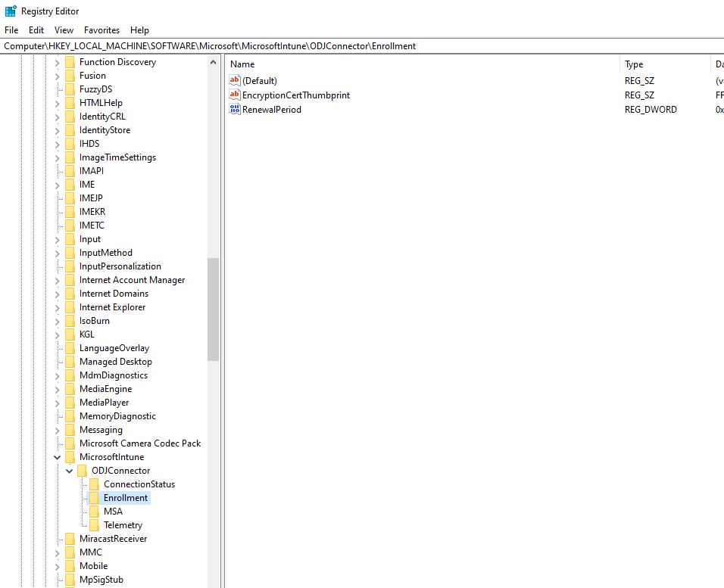Click the Managed Desktop folder icon
Viewport: 724px width, 588px height.
click(70, 362)
